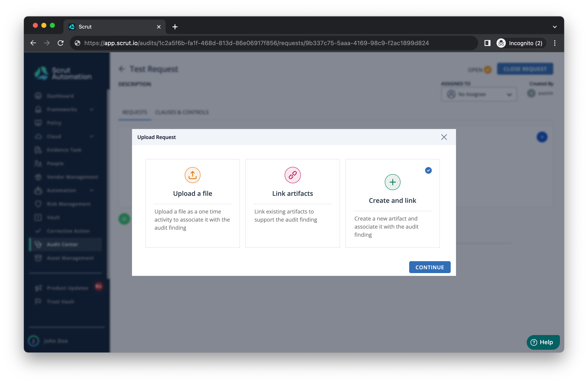The height and width of the screenshot is (384, 588).
Task: Click the John Doe user avatar
Action: 34,341
